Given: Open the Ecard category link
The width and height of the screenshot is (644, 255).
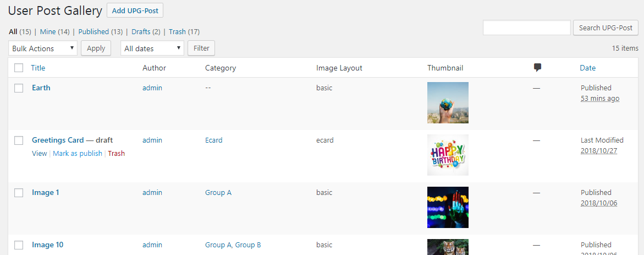Looking at the screenshot, I should (x=214, y=140).
